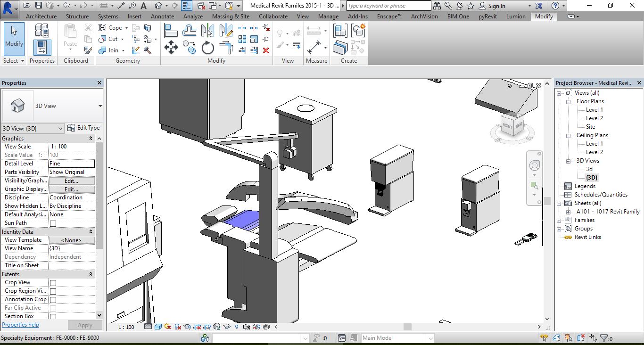This screenshot has height=345, width=644.
Task: Click the Detail Level value field
Action: (x=72, y=164)
